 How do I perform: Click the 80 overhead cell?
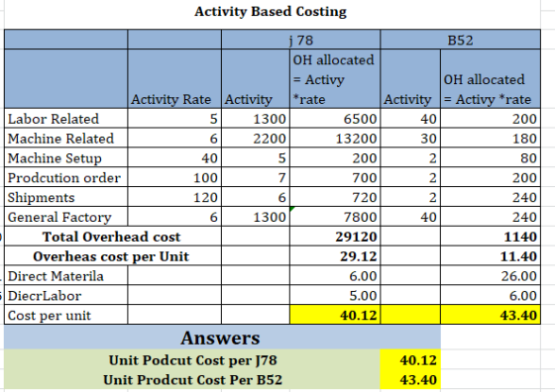coord(491,157)
